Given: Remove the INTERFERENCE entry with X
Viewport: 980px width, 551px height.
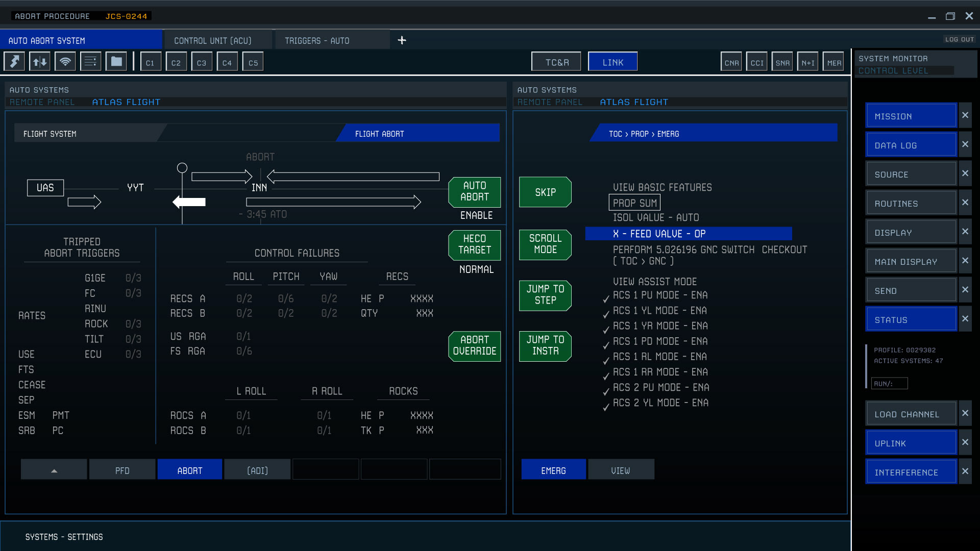Looking at the screenshot, I should click(x=965, y=471).
